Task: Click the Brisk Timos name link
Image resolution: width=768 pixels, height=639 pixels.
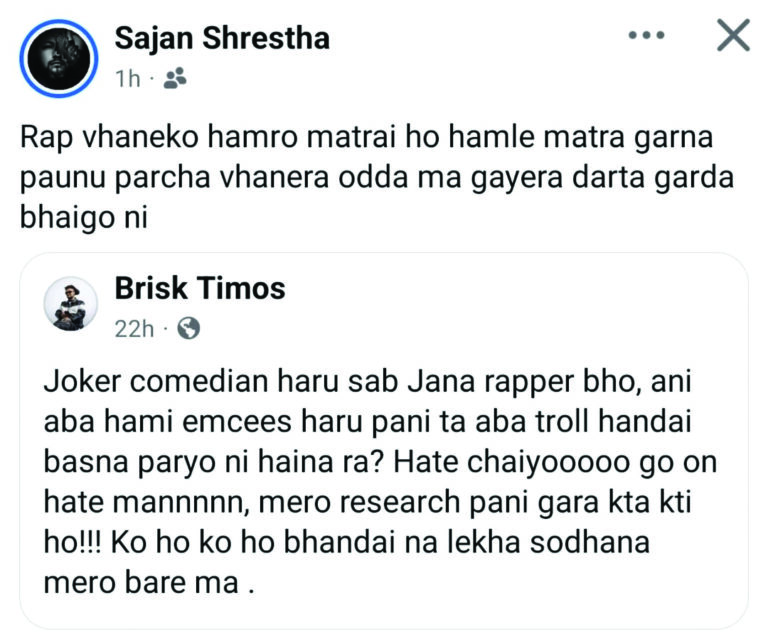Action: 200,289
